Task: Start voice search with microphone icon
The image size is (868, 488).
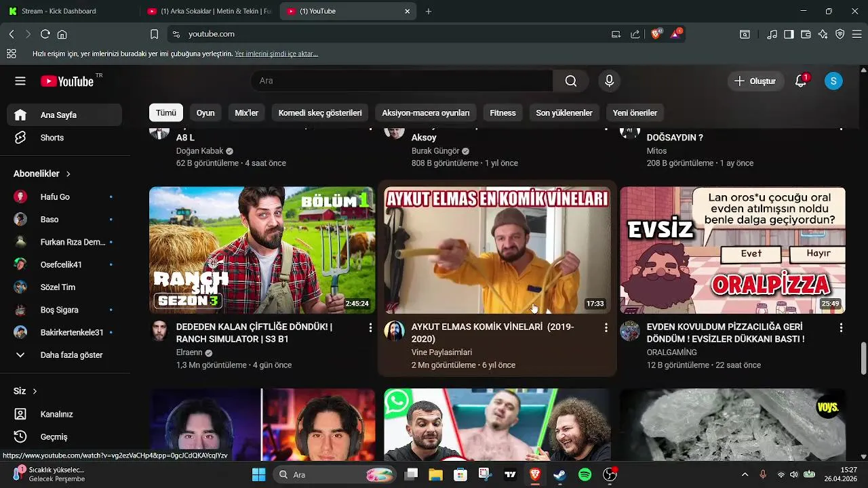Action: 609,81
